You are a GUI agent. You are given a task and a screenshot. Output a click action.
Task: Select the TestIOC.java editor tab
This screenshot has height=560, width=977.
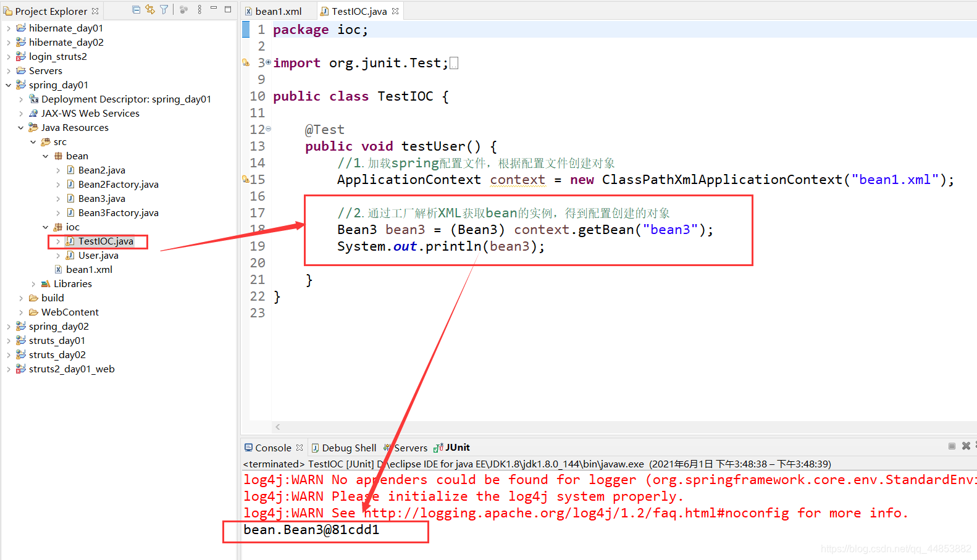pyautogui.click(x=359, y=11)
